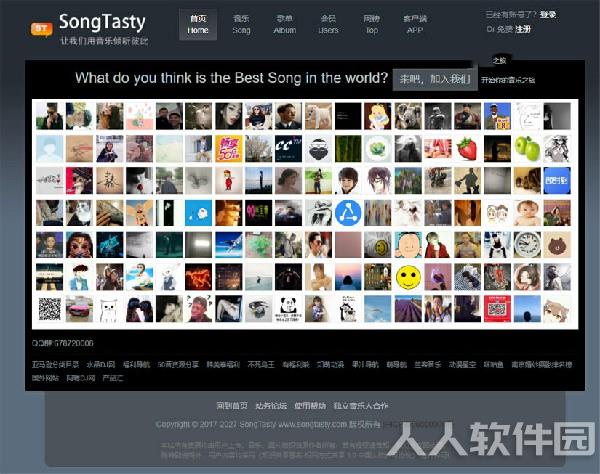Open the 福利导航 friend link
This screenshot has height=474, width=600.
click(x=137, y=365)
